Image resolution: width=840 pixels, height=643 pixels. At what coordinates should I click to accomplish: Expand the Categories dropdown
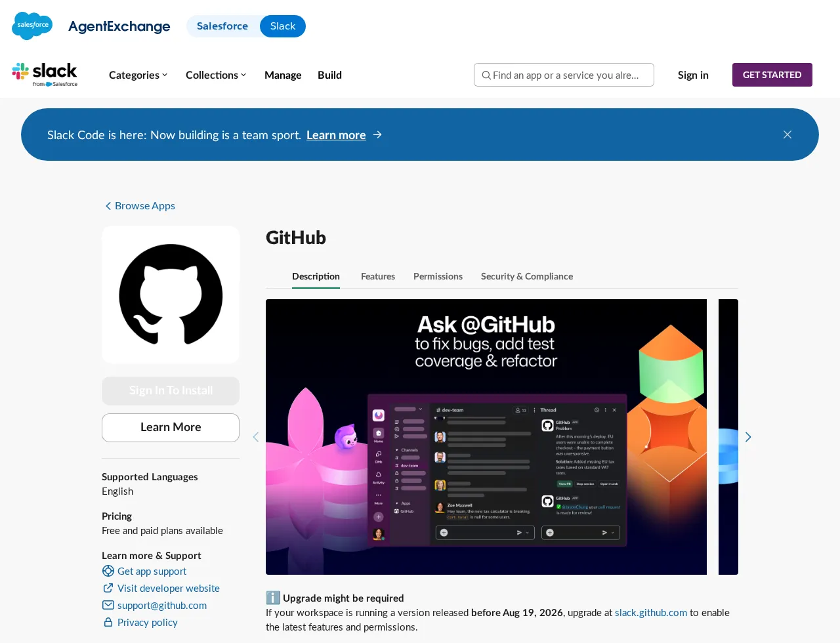tap(138, 75)
